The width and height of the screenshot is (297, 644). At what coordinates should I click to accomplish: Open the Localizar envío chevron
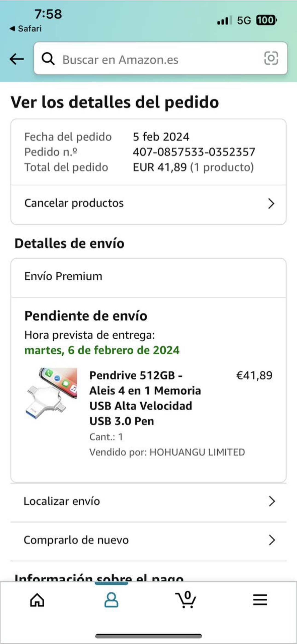tap(272, 501)
